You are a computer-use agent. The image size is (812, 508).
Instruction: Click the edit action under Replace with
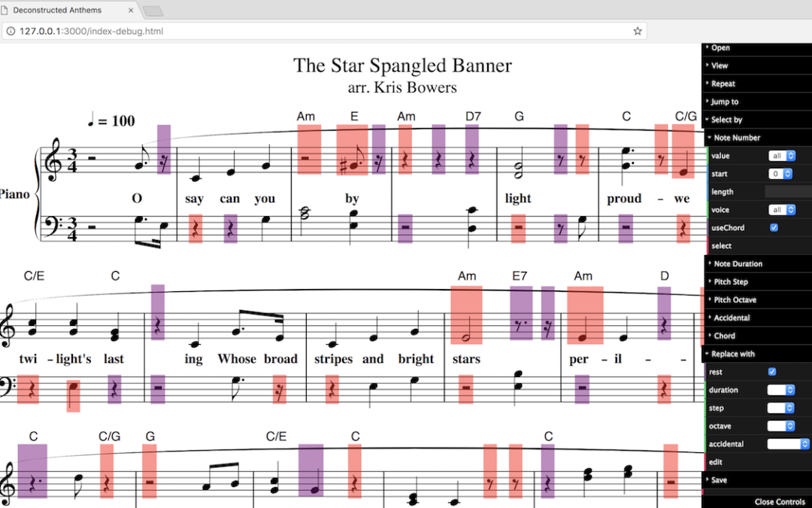(757, 462)
